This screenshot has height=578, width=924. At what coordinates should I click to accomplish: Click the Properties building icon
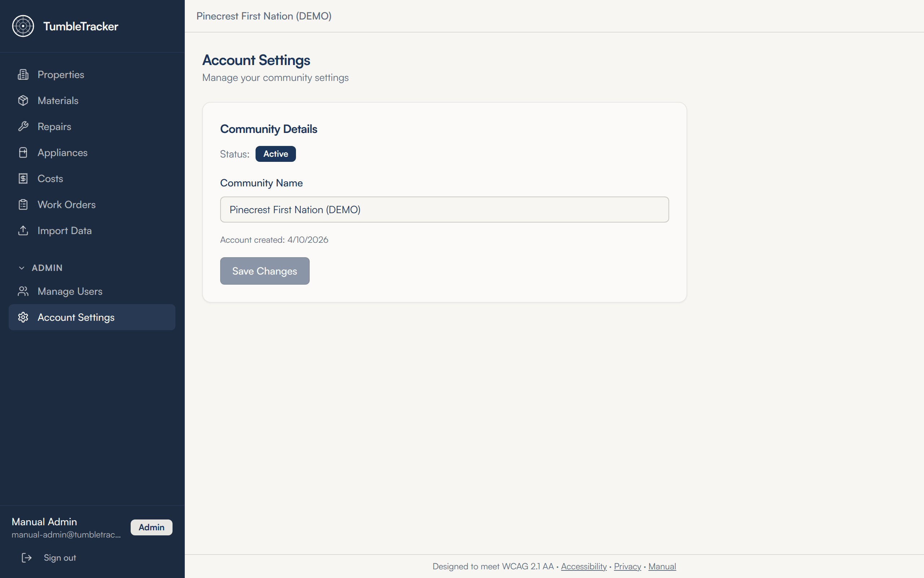click(23, 74)
